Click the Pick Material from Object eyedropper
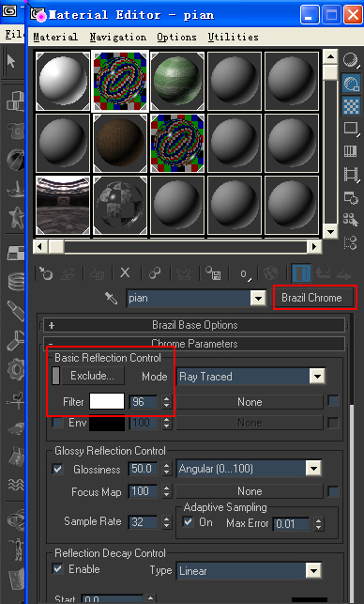The height and width of the screenshot is (604, 364). coord(112,298)
